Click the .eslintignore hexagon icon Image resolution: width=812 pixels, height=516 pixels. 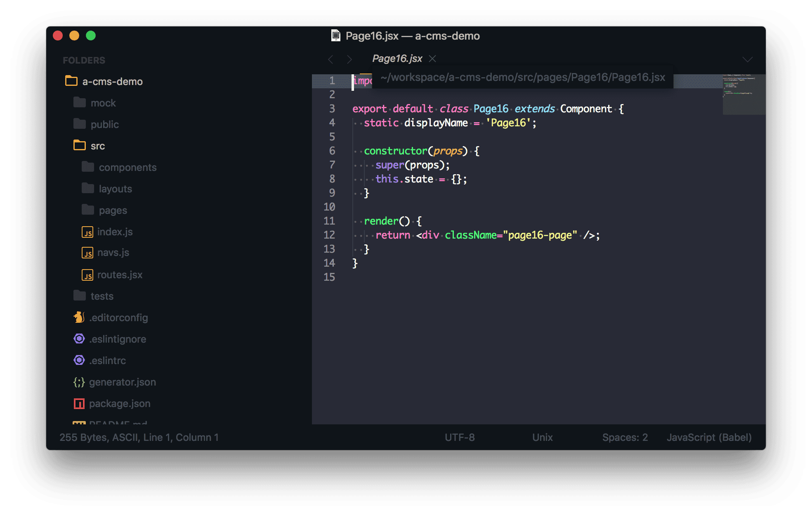pos(79,339)
